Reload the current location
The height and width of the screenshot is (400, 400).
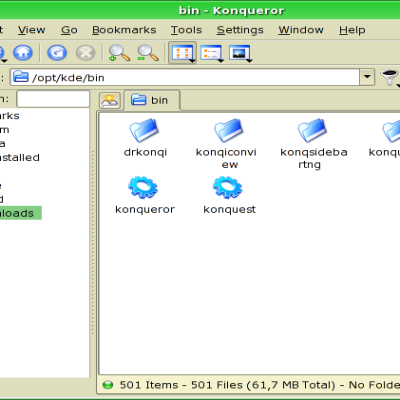pos(57,53)
